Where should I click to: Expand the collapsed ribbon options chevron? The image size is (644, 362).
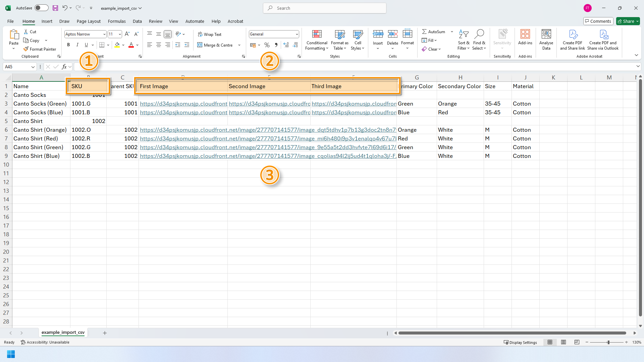[x=636, y=55]
